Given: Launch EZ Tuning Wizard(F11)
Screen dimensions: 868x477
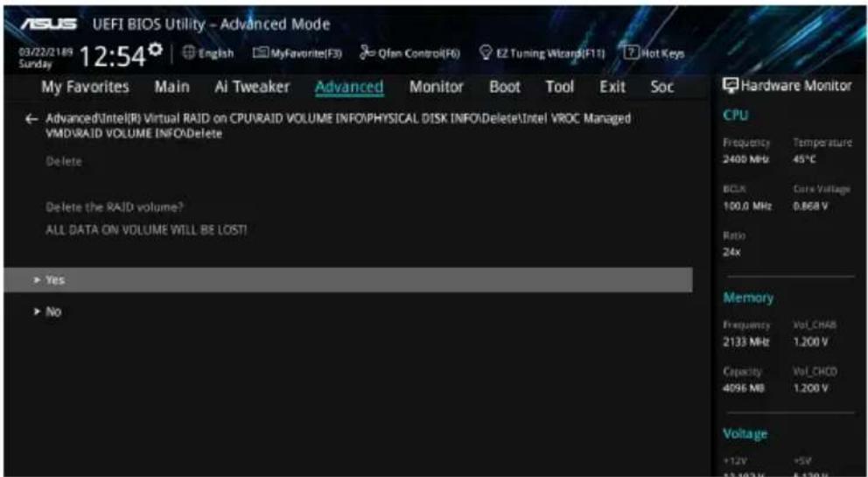Looking at the screenshot, I should pyautogui.click(x=550, y=53).
